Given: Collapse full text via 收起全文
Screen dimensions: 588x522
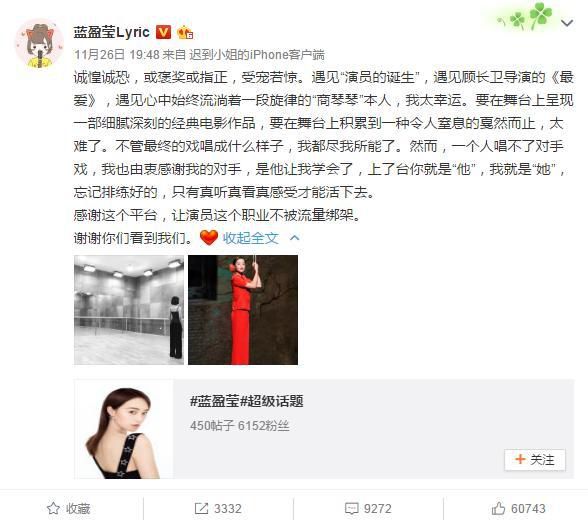Looking at the screenshot, I should (250, 238).
